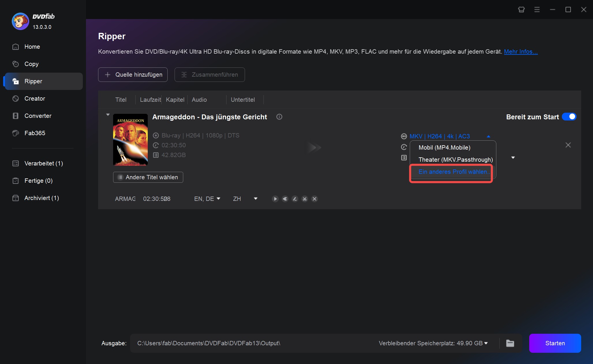
Task: Click the Audio column header
Action: pos(199,100)
